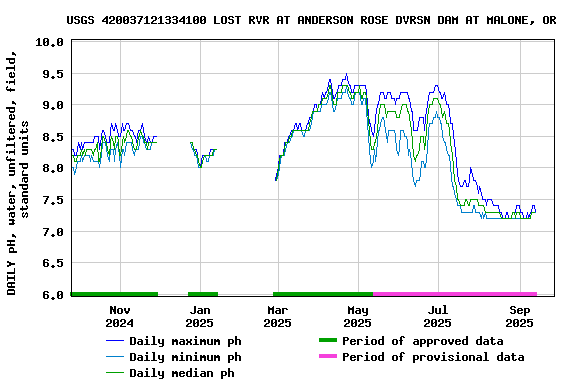Viewport: 576px width, 384px height.
Task: Click the short green approved bar near Jan 2025
Action: click(203, 294)
